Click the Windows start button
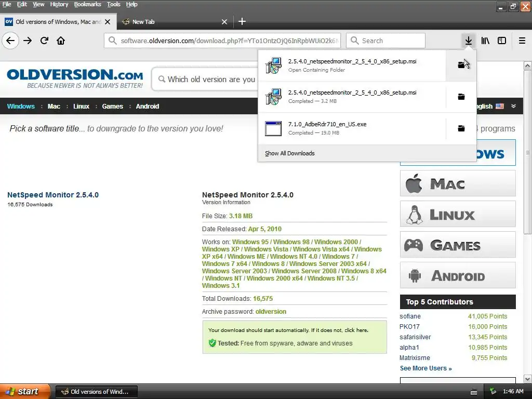 (24, 392)
